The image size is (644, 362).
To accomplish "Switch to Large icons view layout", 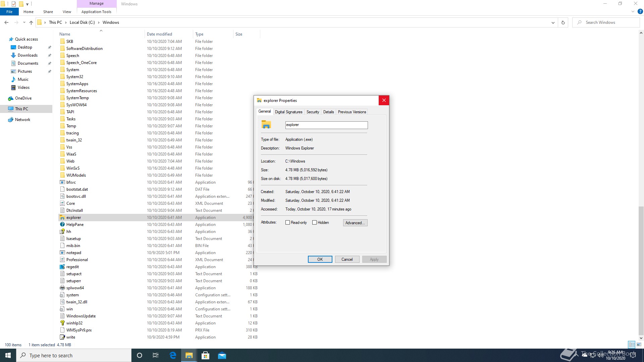I will 639,345.
